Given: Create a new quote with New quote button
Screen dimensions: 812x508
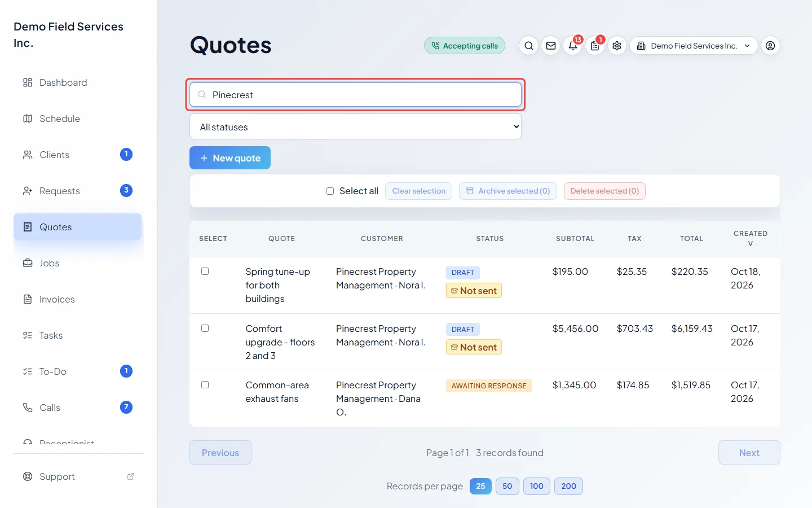Looking at the screenshot, I should 230,158.
